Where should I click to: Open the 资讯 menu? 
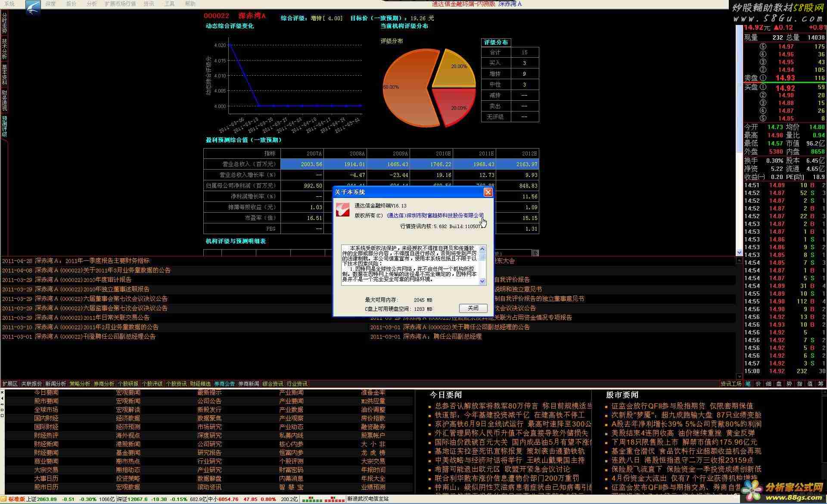click(x=149, y=4)
